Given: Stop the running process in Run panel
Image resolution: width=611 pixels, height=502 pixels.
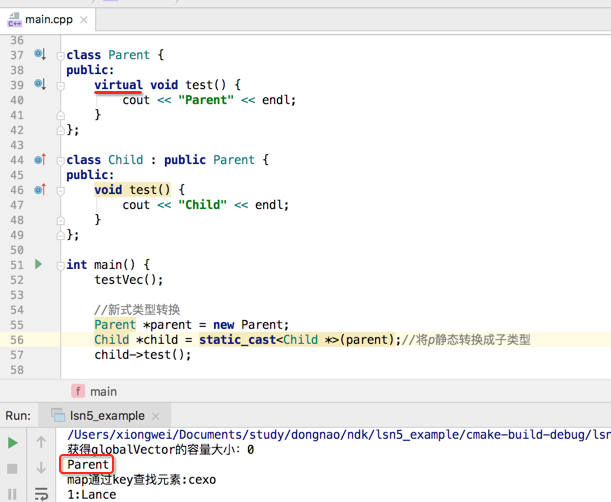Looking at the screenshot, I should point(12,468).
